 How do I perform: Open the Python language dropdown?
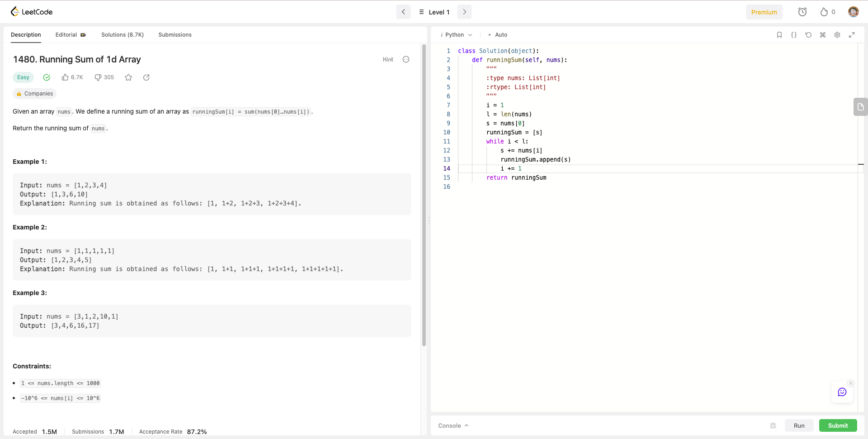click(x=457, y=35)
